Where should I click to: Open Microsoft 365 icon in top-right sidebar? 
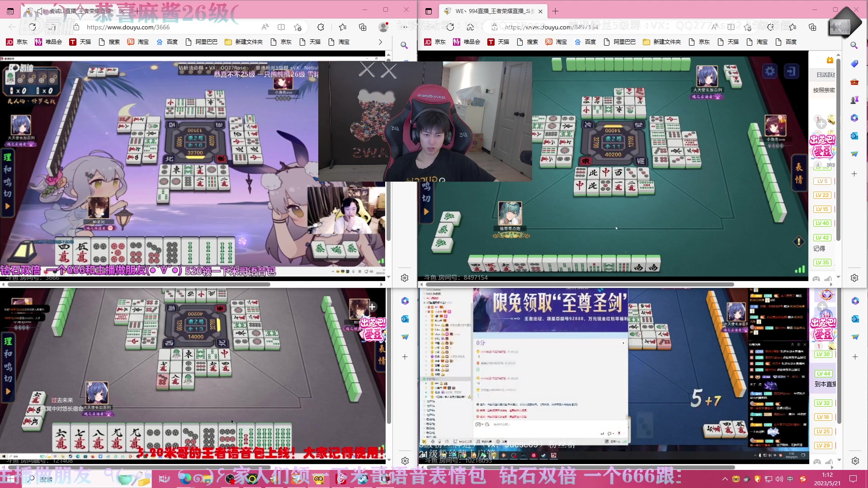coord(854,118)
